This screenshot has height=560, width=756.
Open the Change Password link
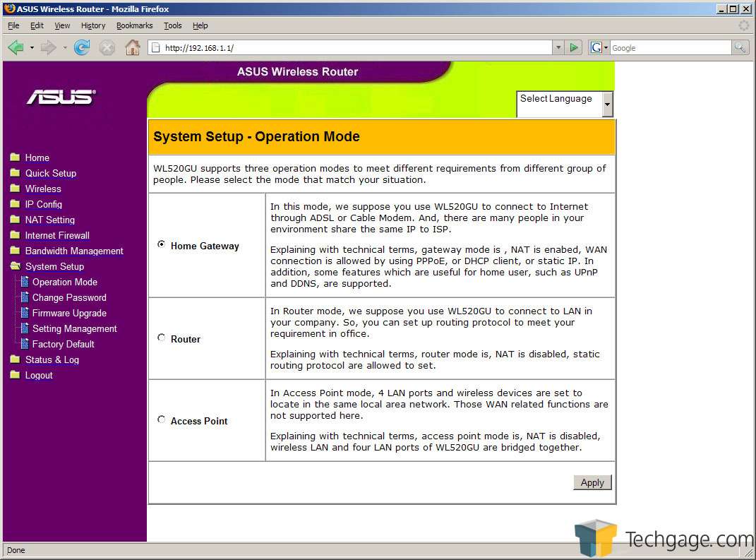point(69,297)
